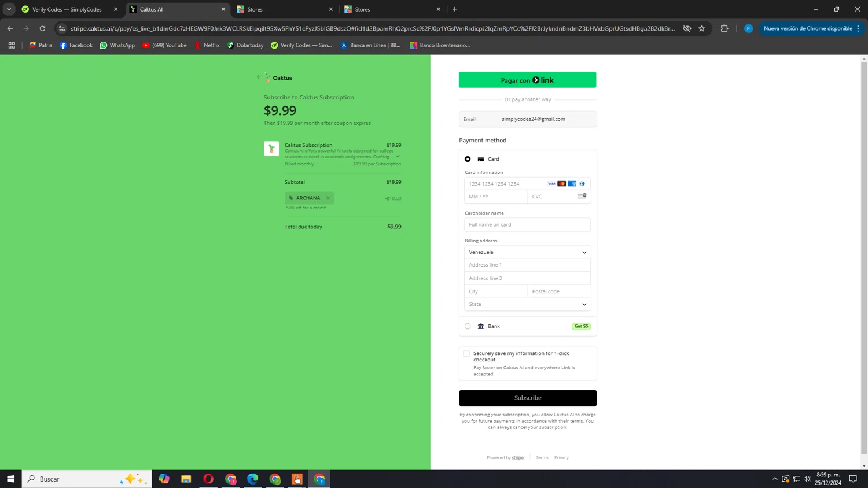868x488 pixels.
Task: Expand the Caktus Subscription description chevron
Action: coord(398,157)
